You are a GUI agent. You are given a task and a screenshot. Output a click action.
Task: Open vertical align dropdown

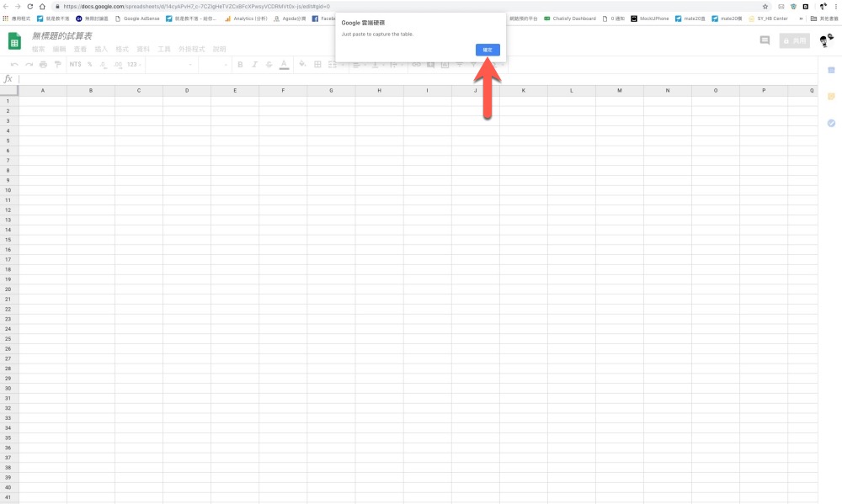(x=377, y=65)
